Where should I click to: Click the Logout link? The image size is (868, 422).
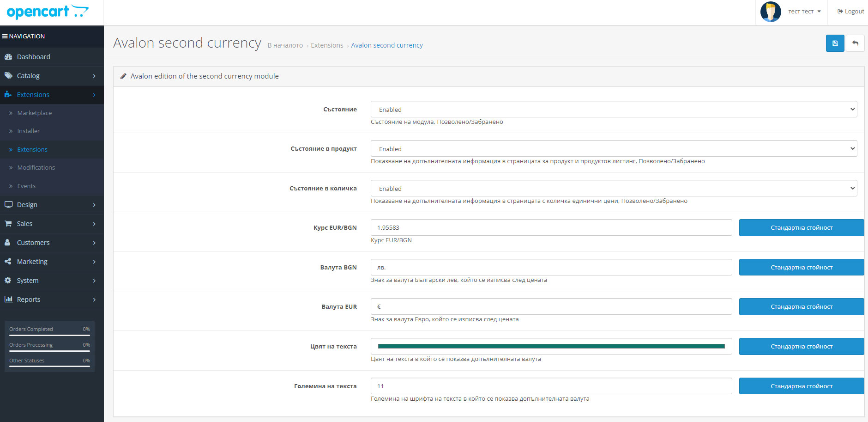pos(850,12)
